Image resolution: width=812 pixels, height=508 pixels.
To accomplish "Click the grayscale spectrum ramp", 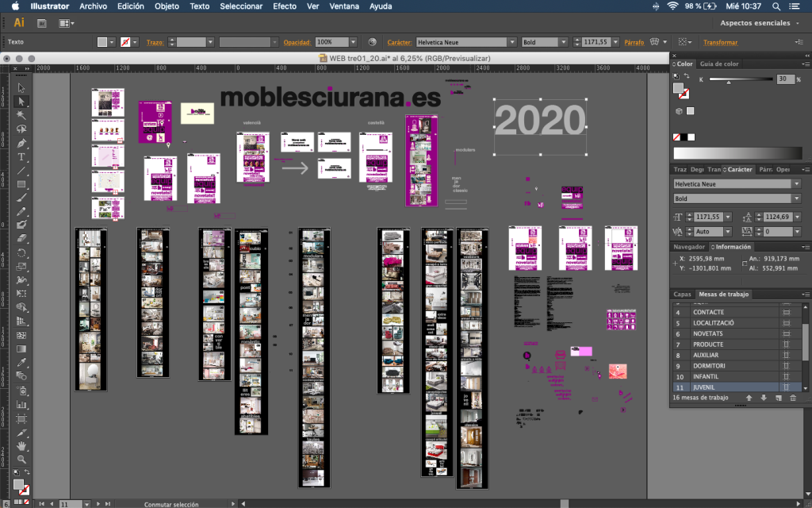I will tap(737, 152).
